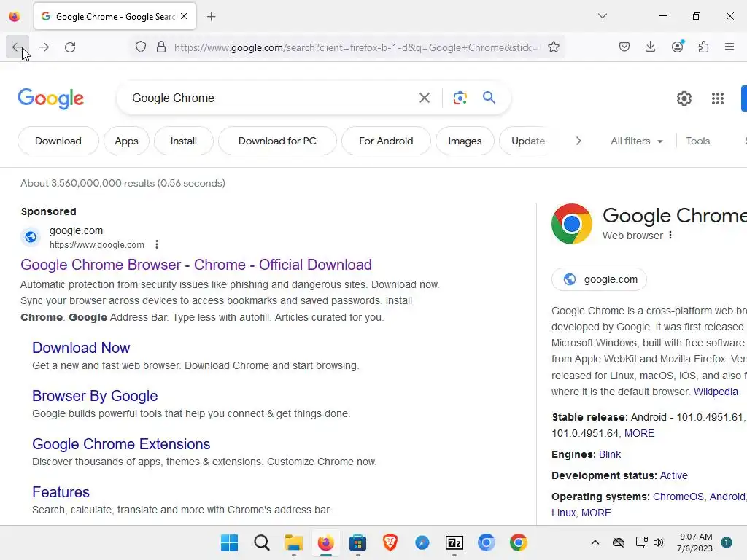Screen dimensions: 747x560
Task: Open tracking protection shield icon
Action: [x=141, y=47]
